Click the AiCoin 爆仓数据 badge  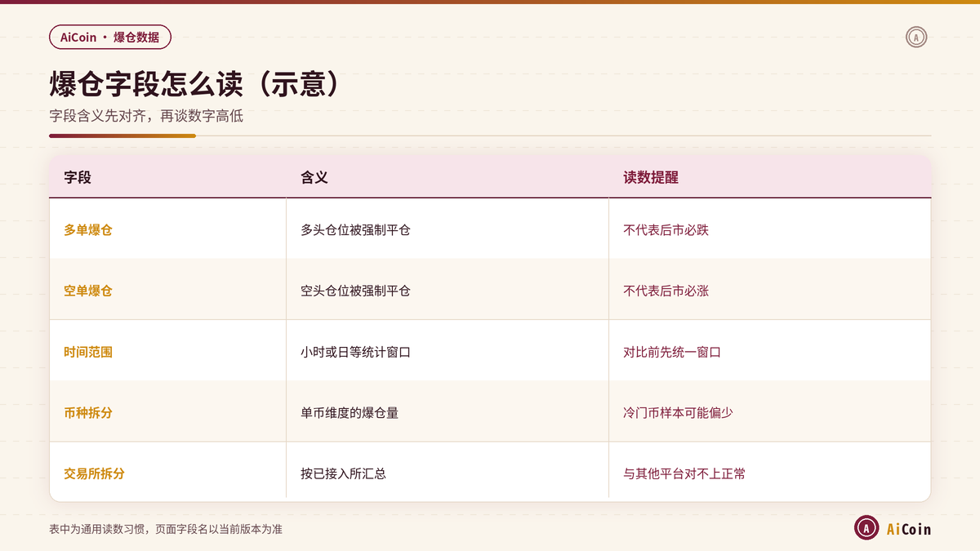coord(110,38)
